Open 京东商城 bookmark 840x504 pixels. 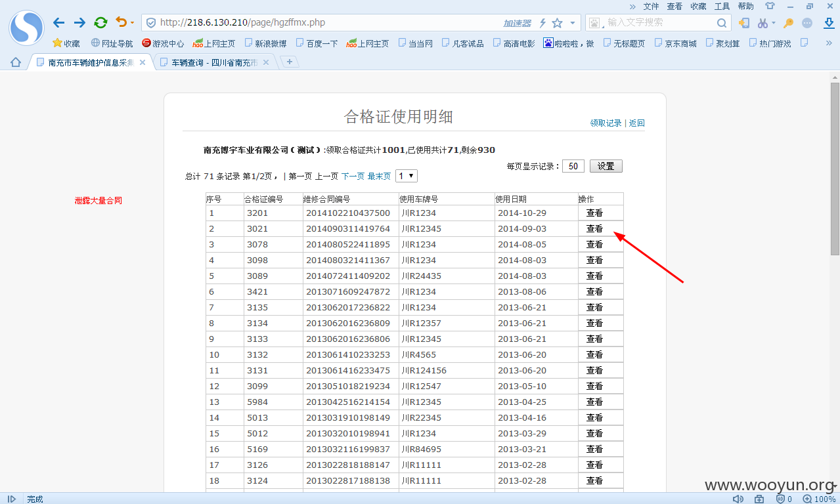tap(675, 43)
